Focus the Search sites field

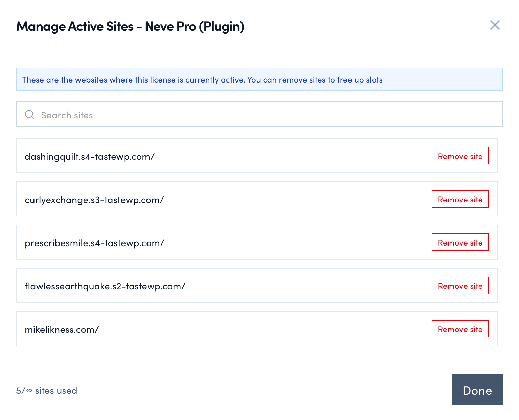tap(259, 114)
